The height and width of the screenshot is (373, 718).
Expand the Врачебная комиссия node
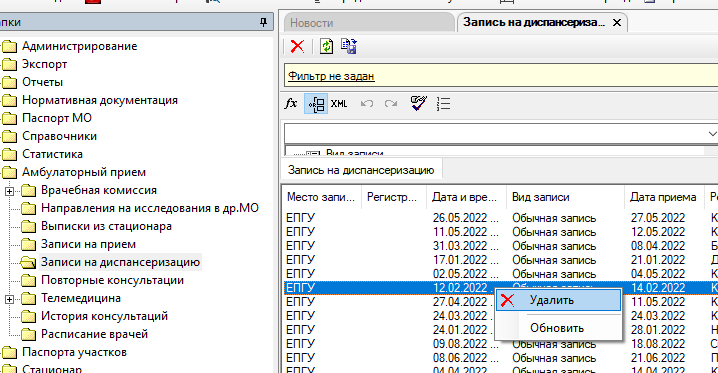click(x=9, y=191)
